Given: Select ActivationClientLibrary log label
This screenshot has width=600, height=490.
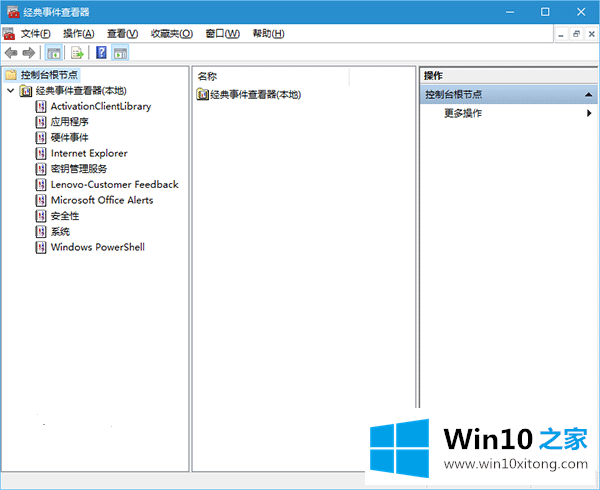Looking at the screenshot, I should coord(101,106).
